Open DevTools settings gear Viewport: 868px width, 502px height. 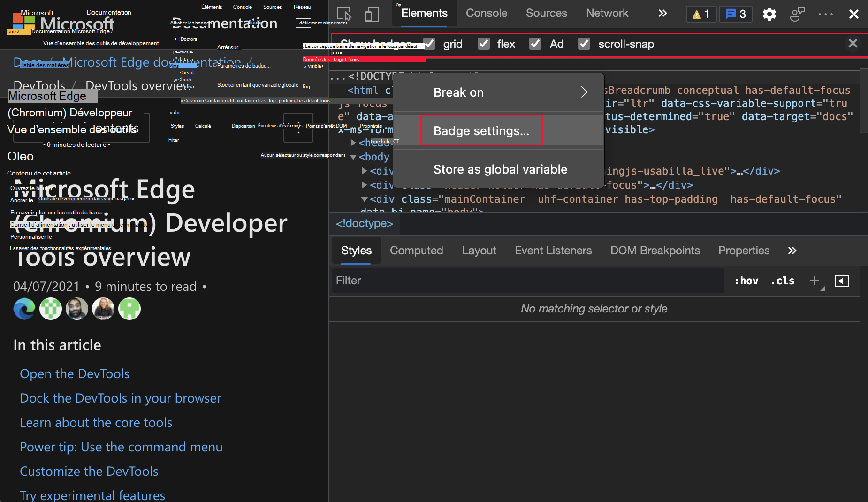coord(769,14)
